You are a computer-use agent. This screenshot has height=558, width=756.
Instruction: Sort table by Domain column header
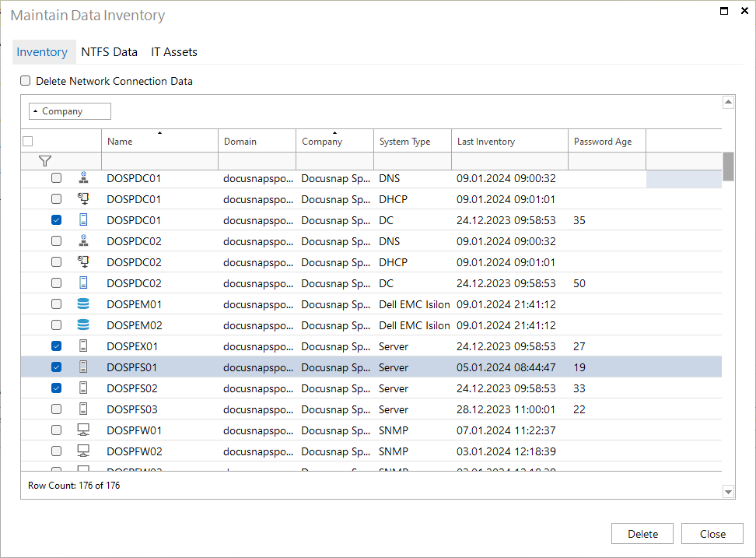pyautogui.click(x=257, y=141)
